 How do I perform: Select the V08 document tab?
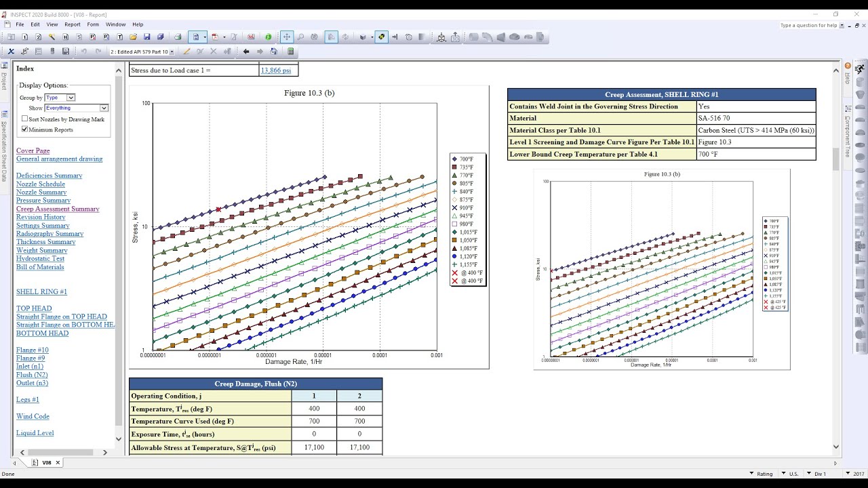click(x=47, y=462)
